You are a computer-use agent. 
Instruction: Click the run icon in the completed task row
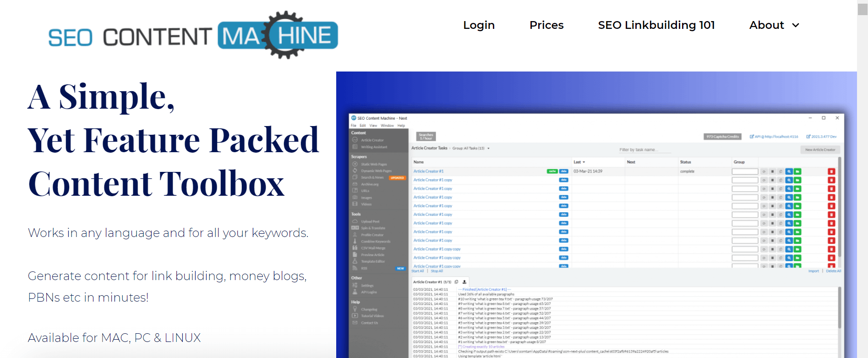[x=764, y=171]
